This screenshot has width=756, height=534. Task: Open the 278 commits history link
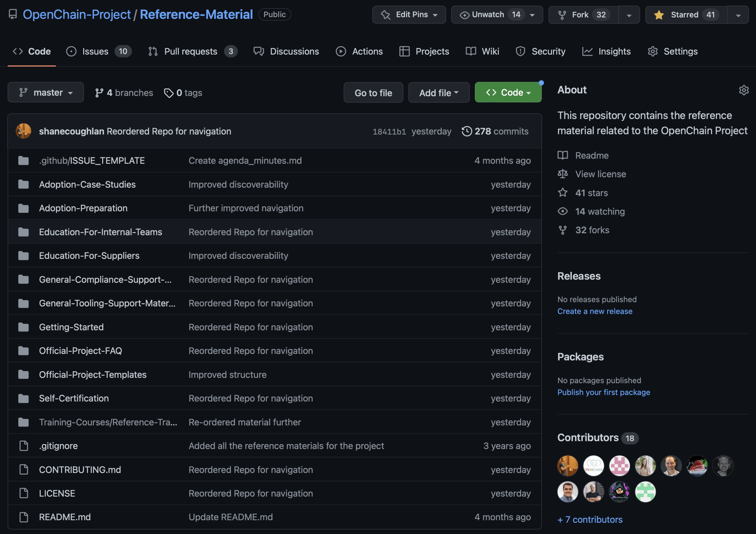point(495,131)
